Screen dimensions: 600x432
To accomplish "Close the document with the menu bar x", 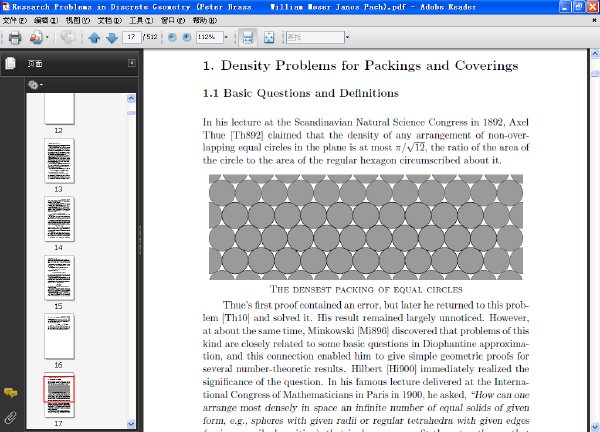I will [594, 20].
